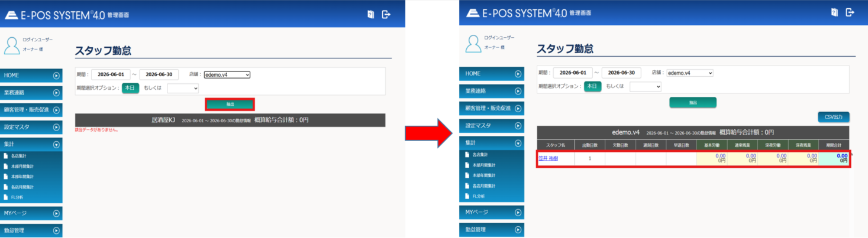This screenshot has height=238, width=868.
Task: Click 本日 button in left screenshot
Action: (131, 88)
